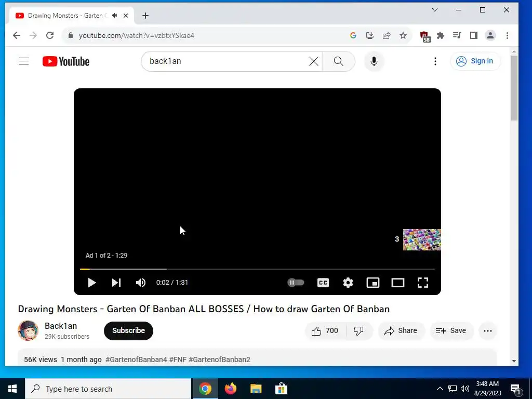Open the Extensions puzzle menu
This screenshot has height=399, width=532.
[x=441, y=35]
